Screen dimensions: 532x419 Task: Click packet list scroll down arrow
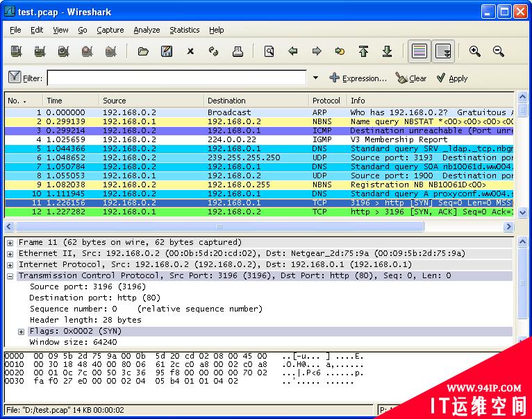(x=522, y=213)
